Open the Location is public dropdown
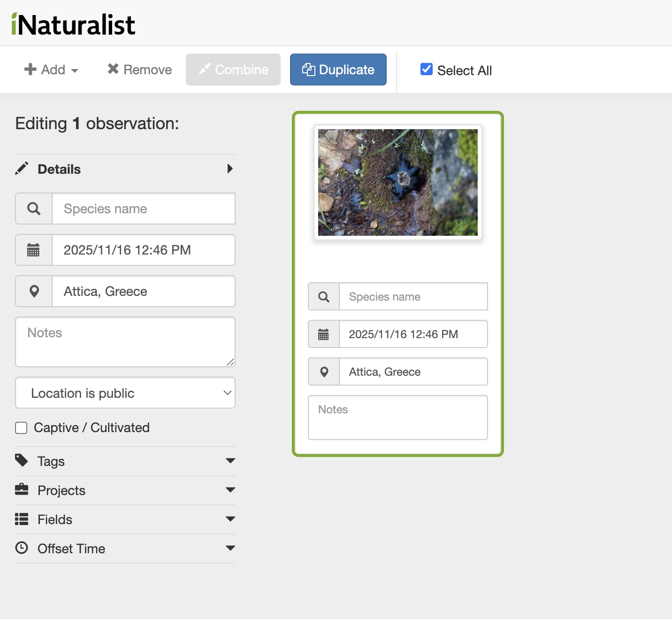The height and width of the screenshot is (619, 672). tap(125, 393)
